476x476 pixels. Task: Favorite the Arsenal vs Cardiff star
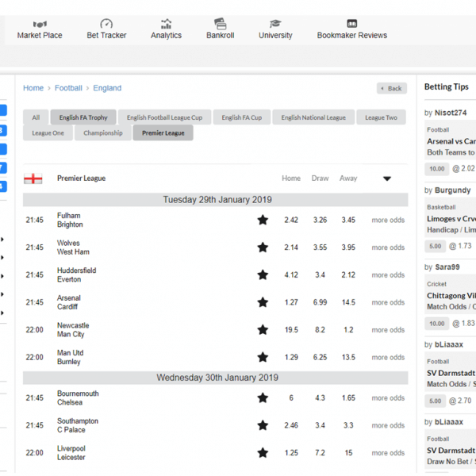point(263,302)
